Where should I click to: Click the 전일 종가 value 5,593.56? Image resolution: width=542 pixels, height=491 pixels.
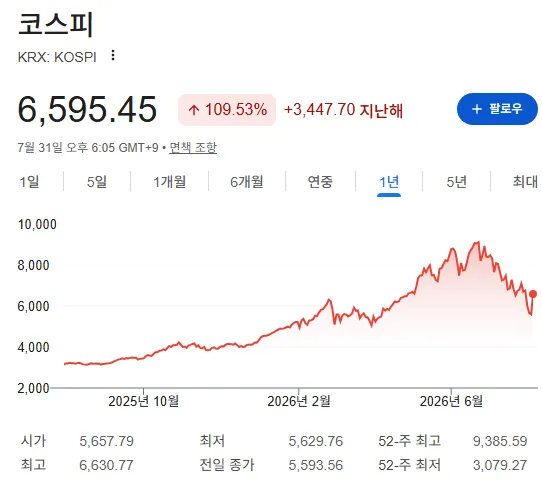click(x=316, y=465)
